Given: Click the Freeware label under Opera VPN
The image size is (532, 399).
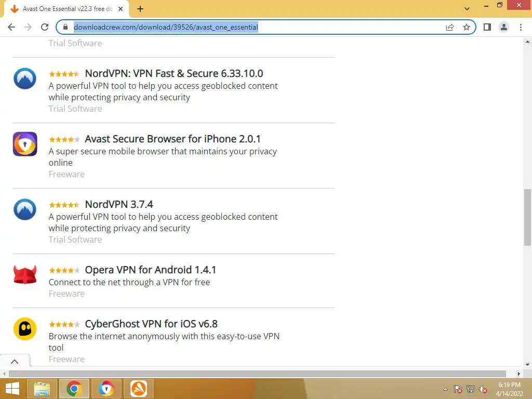Looking at the screenshot, I should (x=66, y=294).
